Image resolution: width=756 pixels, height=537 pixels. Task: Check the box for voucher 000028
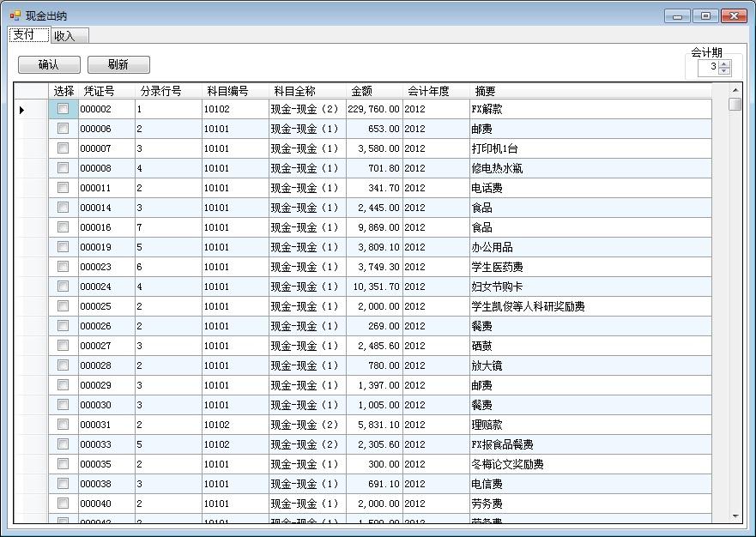point(64,365)
